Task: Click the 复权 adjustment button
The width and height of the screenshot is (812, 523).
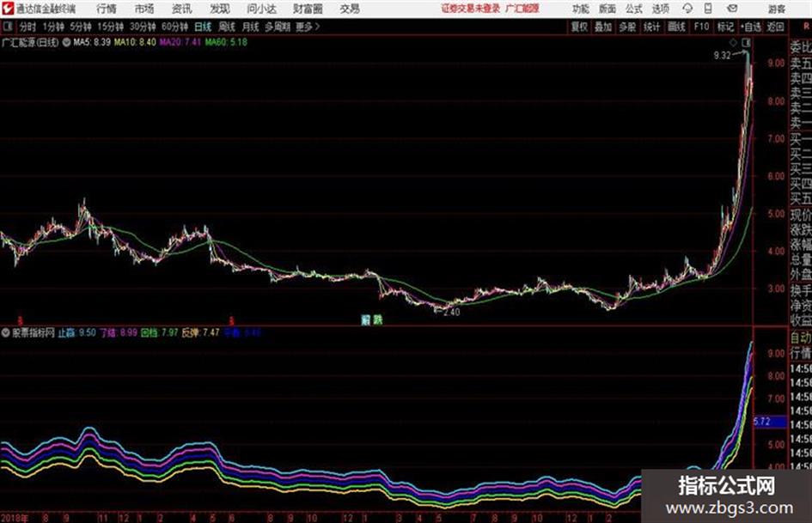Action: tap(579, 27)
